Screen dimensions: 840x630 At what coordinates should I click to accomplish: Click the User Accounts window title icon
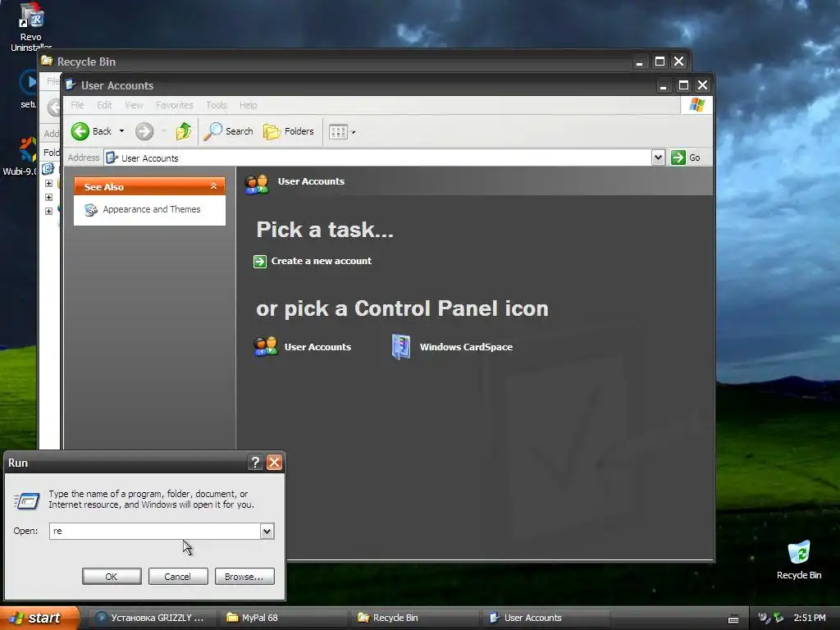[x=71, y=84]
